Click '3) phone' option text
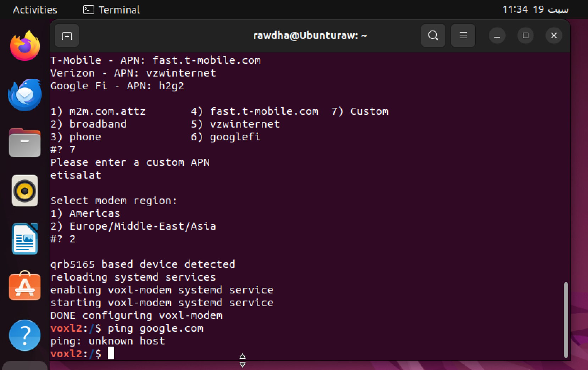Viewport: 588px width, 370px height. [76, 137]
